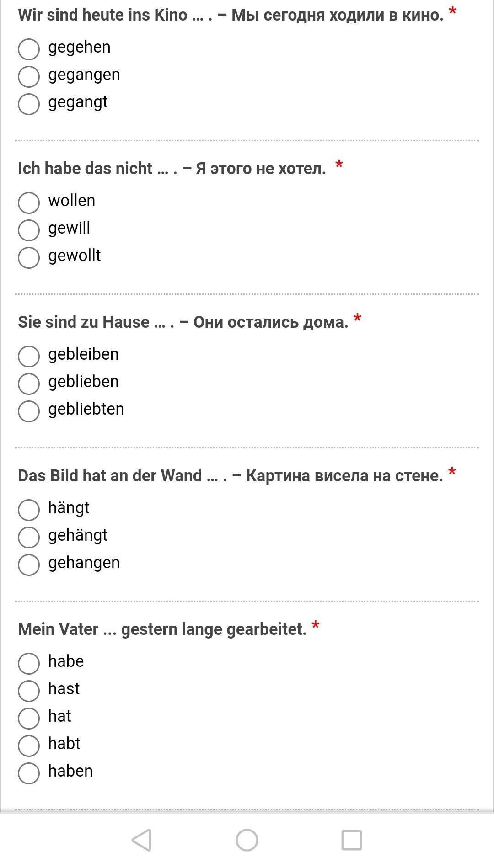Tap the Android home circle icon
This screenshot has width=494, height=868.
[247, 840]
